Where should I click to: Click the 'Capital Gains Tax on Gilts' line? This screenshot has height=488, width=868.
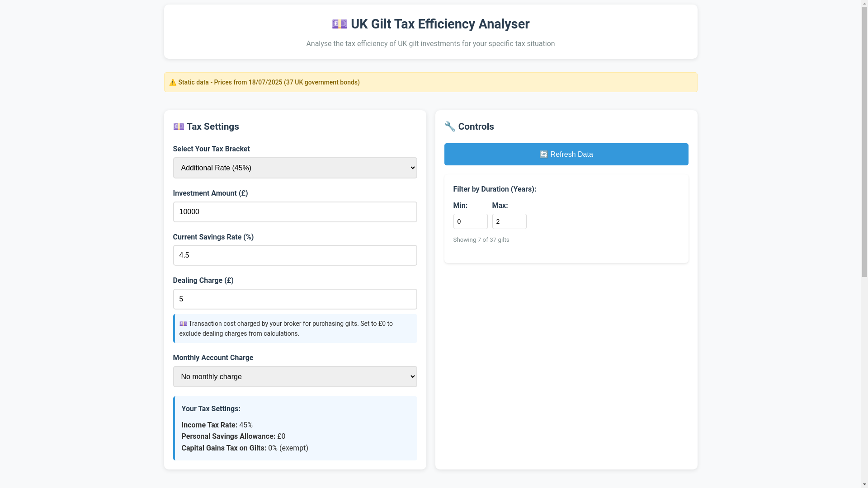click(x=245, y=448)
